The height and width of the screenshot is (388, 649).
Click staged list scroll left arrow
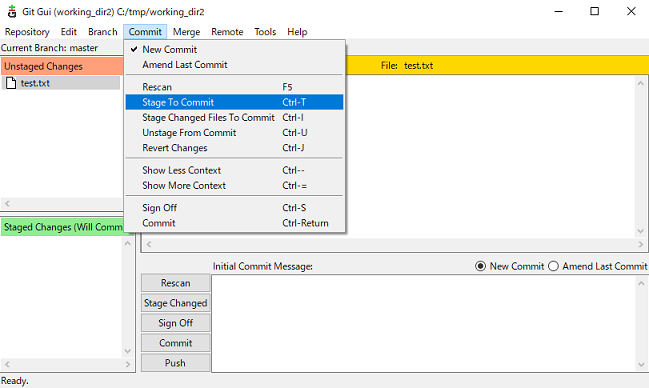(x=7, y=364)
